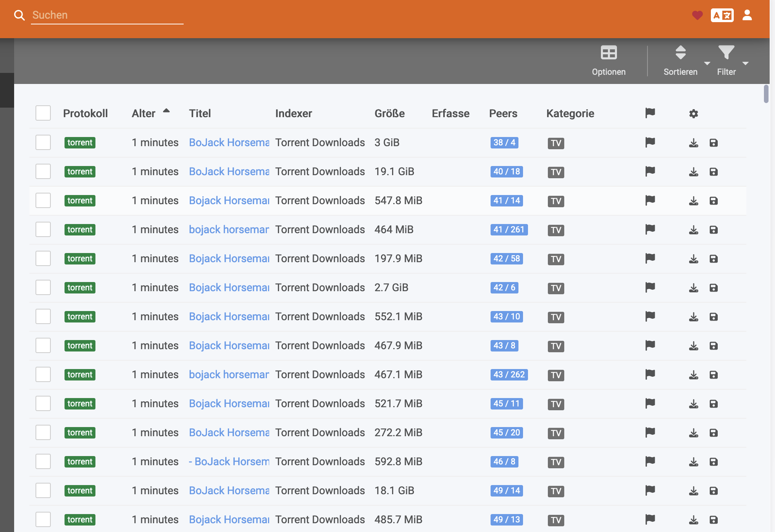
Task: Download the 19.1 GiB torrent release
Action: click(x=693, y=172)
